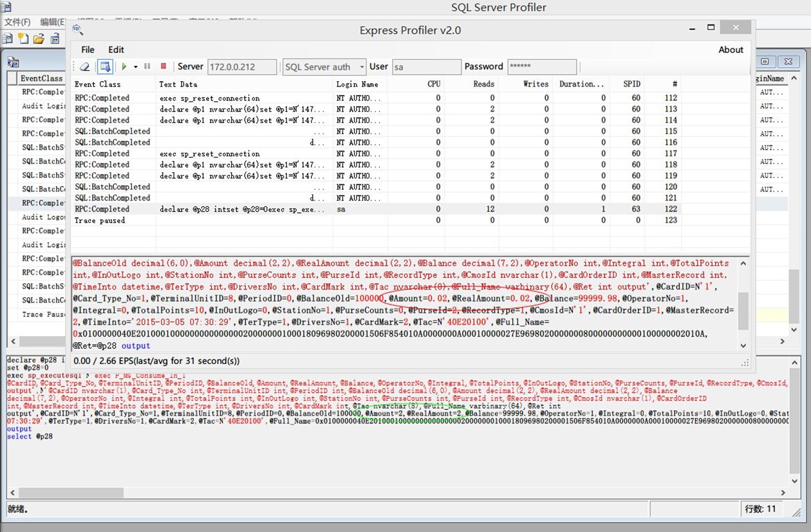The image size is (811, 532).
Task: Sort by the Login Name column header
Action: point(359,84)
